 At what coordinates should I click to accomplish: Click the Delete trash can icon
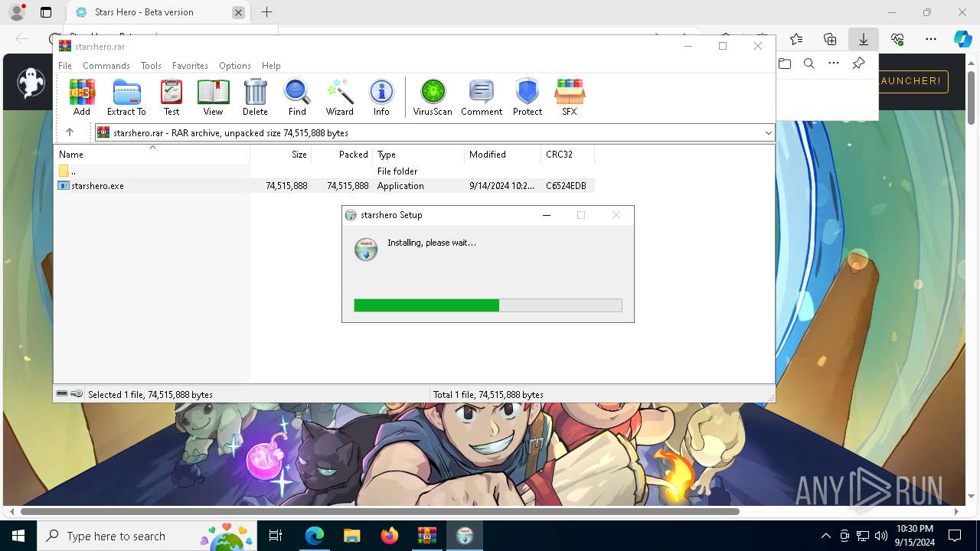point(255,97)
